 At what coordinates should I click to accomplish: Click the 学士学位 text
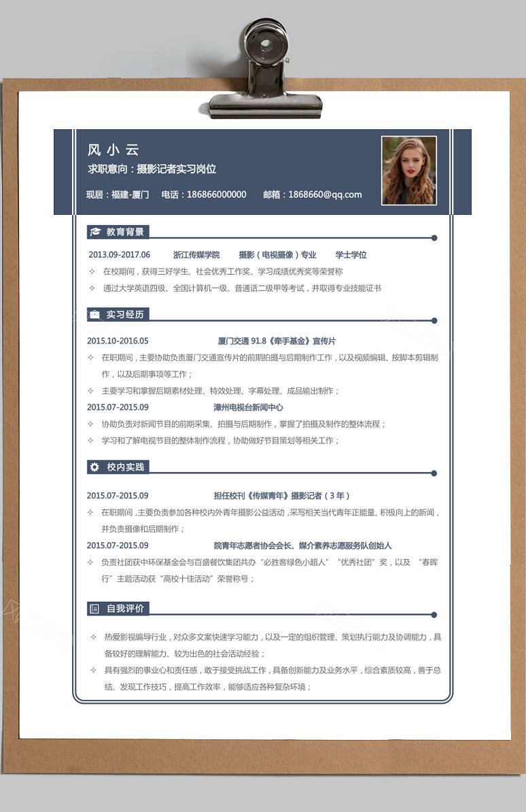coord(351,255)
